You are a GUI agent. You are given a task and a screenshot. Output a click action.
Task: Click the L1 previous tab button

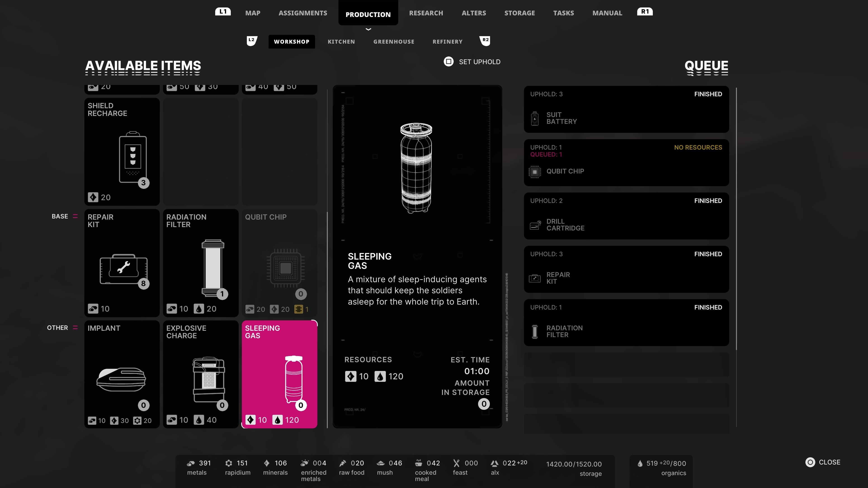pyautogui.click(x=223, y=12)
